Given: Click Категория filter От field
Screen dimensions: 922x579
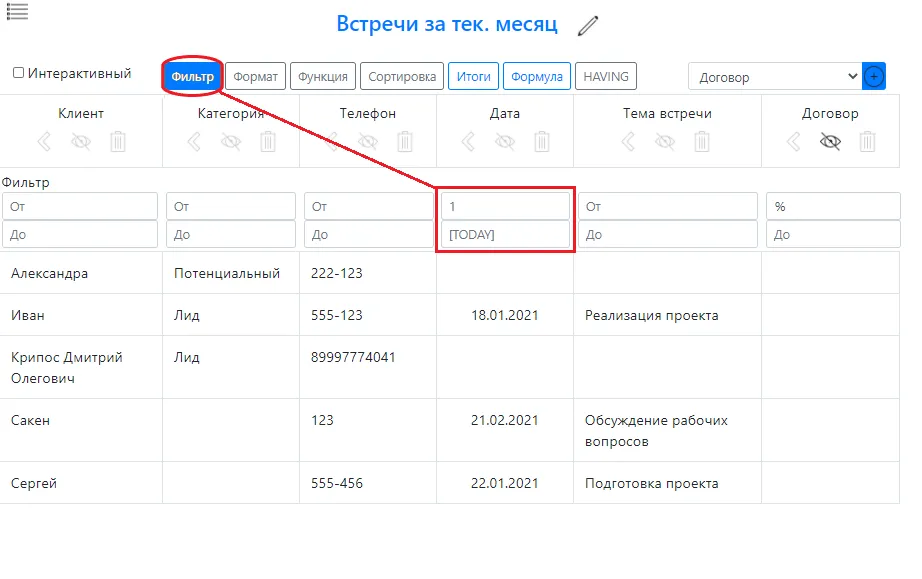Looking at the screenshot, I should click(x=230, y=206).
